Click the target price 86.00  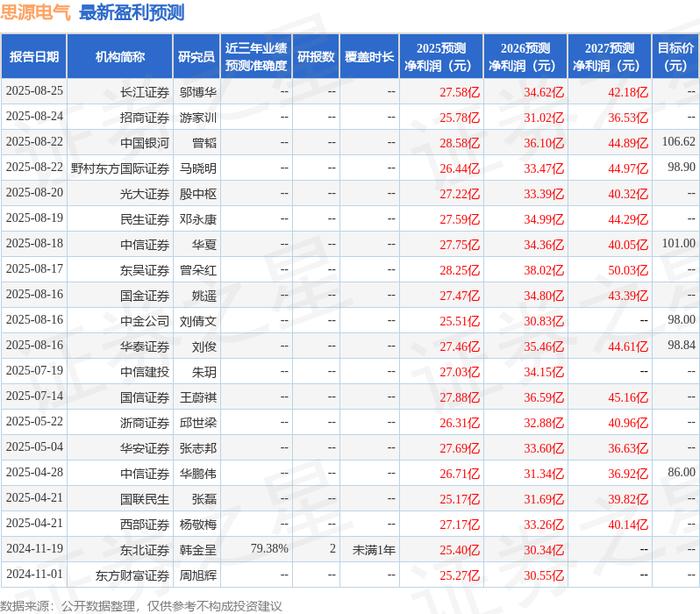tap(681, 473)
